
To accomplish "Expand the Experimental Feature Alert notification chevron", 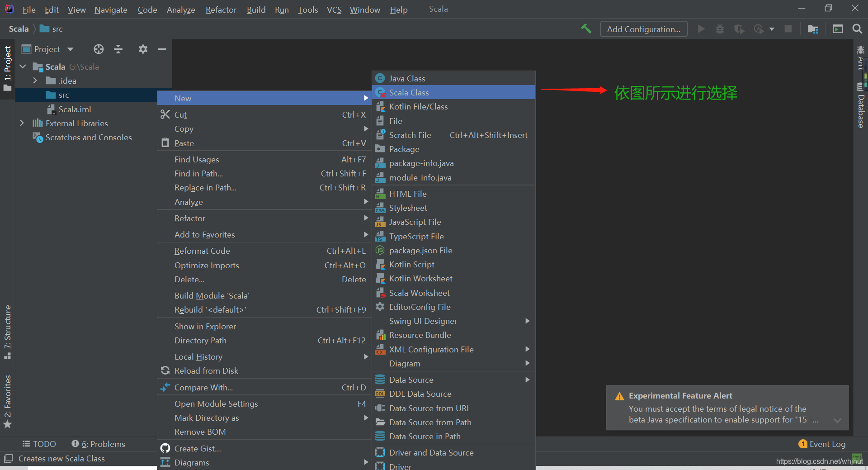I will [x=837, y=420].
